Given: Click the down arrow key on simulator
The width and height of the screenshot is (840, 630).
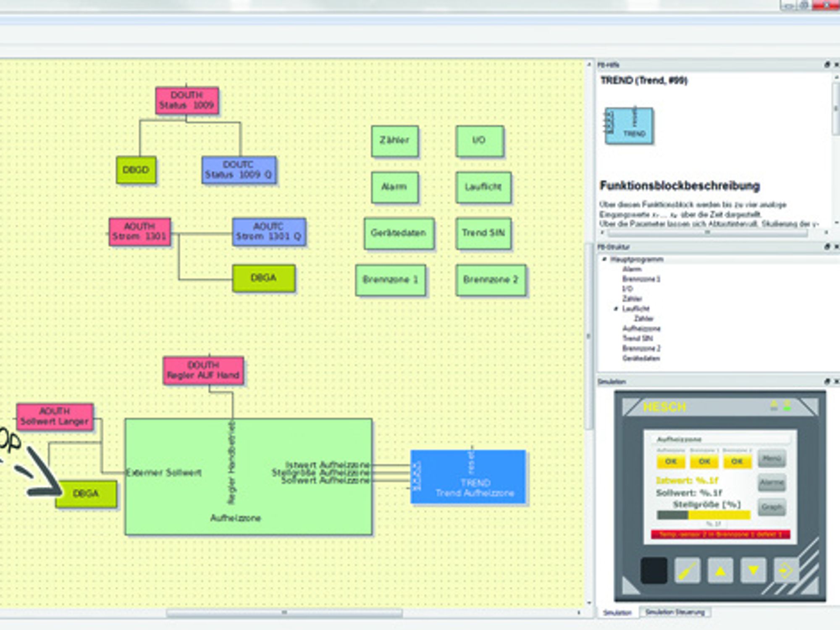Looking at the screenshot, I should pyautogui.click(x=753, y=570).
